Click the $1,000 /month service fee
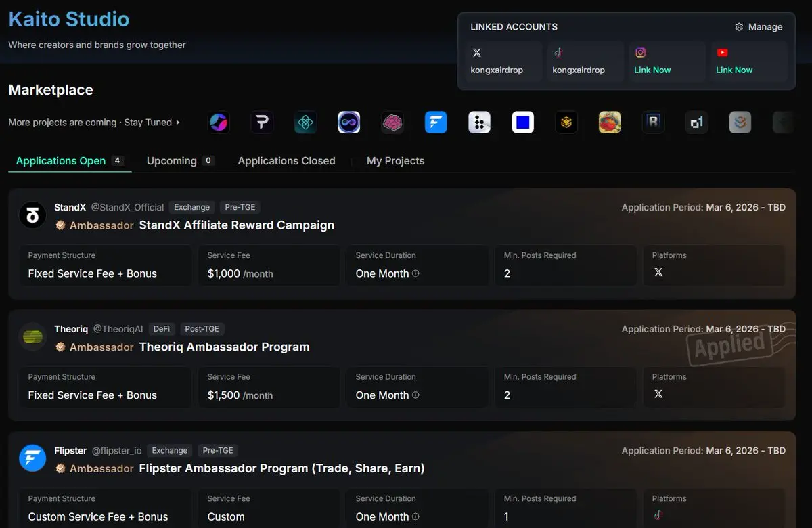The width and height of the screenshot is (812, 528). (x=240, y=273)
